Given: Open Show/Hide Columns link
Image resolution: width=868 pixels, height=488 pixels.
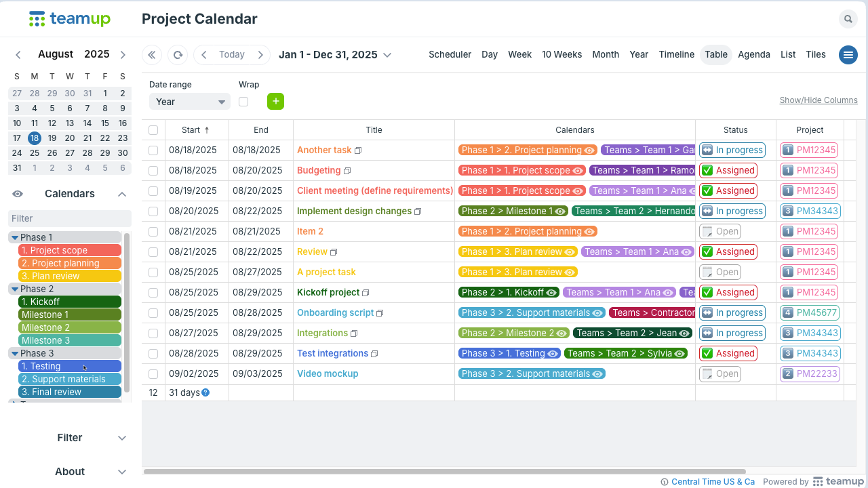Looking at the screenshot, I should coord(818,100).
